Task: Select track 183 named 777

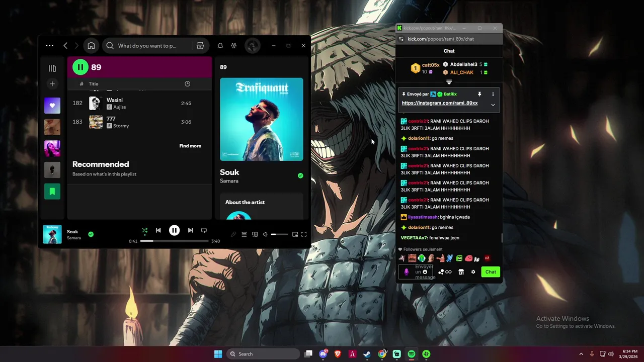Action: pos(140,122)
